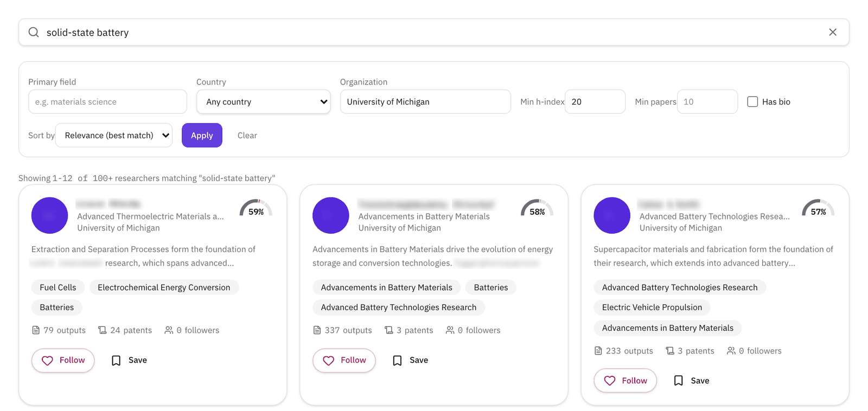868x411 pixels.
Task: Open the Sort by dropdown
Action: coord(114,135)
